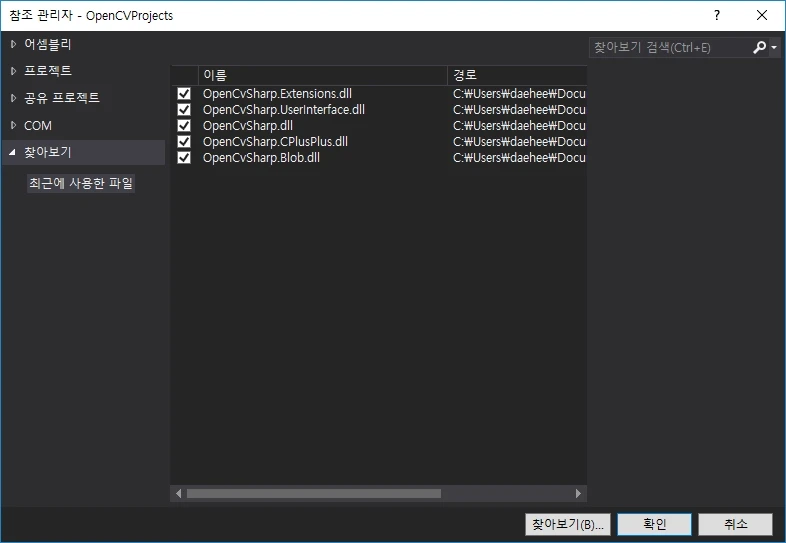Image resolution: width=786 pixels, height=543 pixels.
Task: Click the 취소 button
Action: [x=735, y=524]
